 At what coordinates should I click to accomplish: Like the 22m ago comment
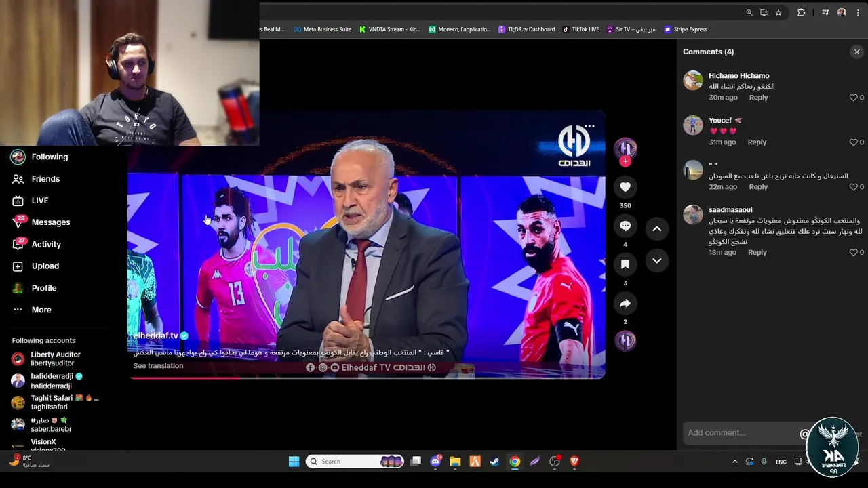[854, 187]
